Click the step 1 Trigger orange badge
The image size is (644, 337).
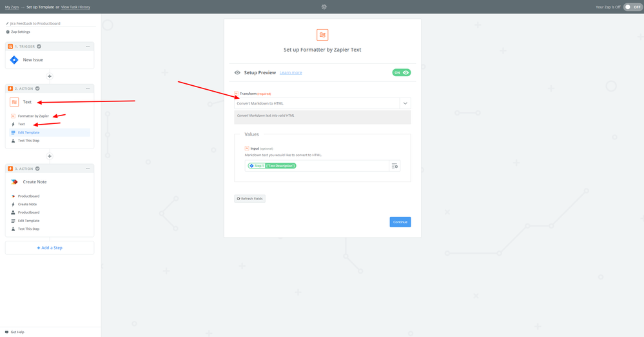click(x=10, y=46)
